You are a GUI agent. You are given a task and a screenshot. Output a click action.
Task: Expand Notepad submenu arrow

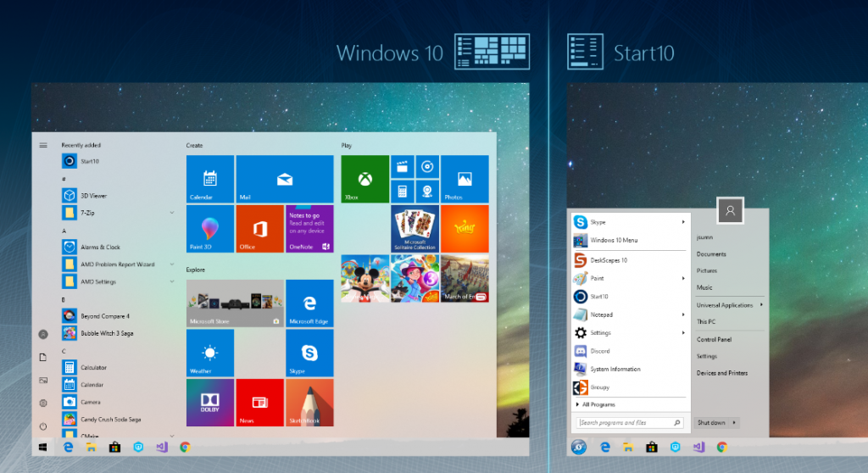[x=683, y=314]
